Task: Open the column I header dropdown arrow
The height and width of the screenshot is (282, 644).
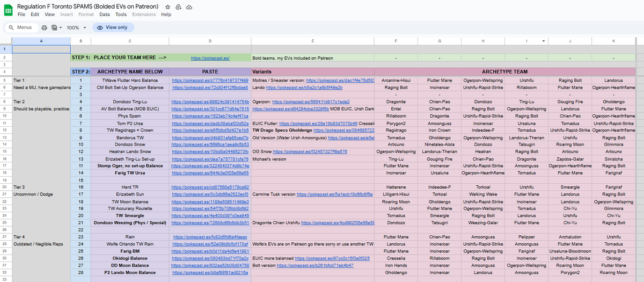Action: [544, 41]
